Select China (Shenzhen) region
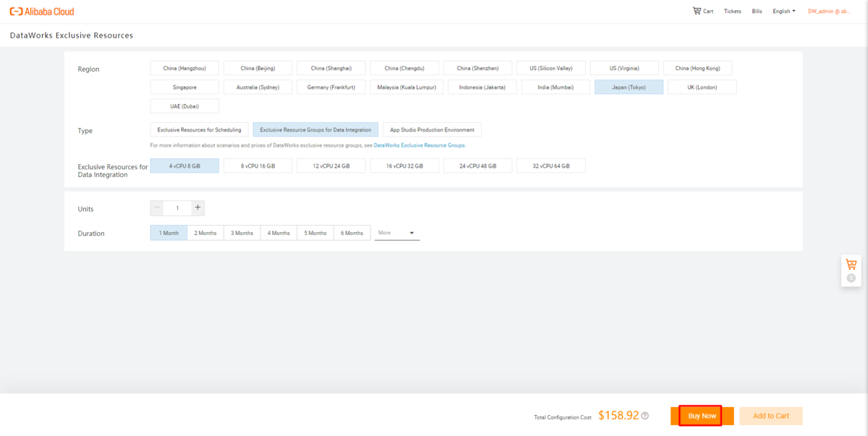Image resolution: width=868 pixels, height=436 pixels. pos(477,68)
